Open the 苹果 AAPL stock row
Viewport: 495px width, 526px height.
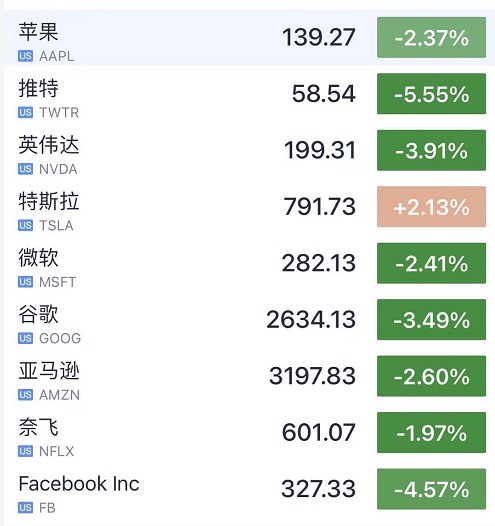(248, 38)
